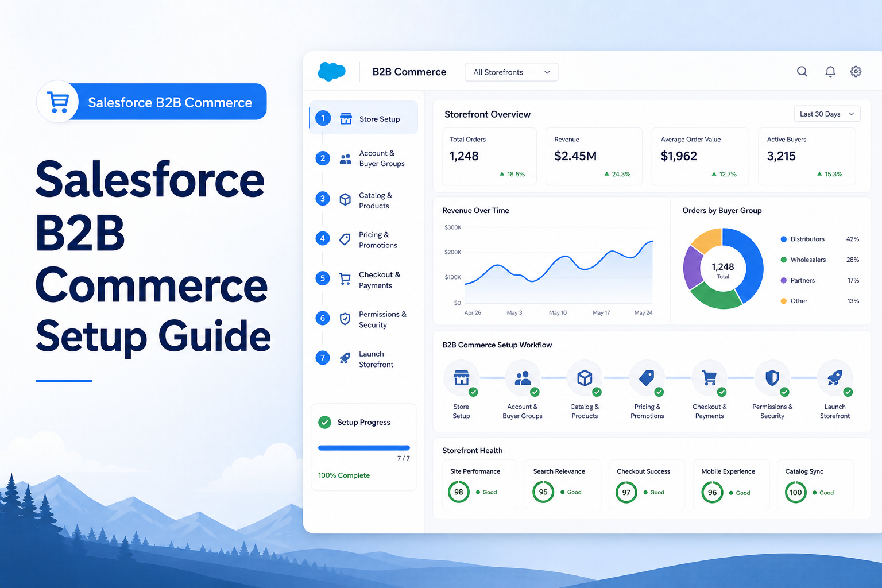
Task: Select Permissions & Security in sidebar
Action: pos(363,319)
